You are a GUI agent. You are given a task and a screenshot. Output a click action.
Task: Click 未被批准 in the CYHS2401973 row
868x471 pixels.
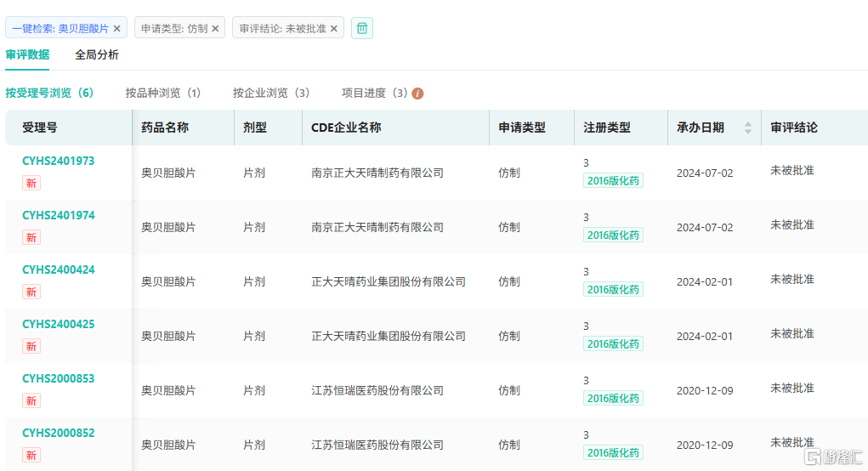792,171
